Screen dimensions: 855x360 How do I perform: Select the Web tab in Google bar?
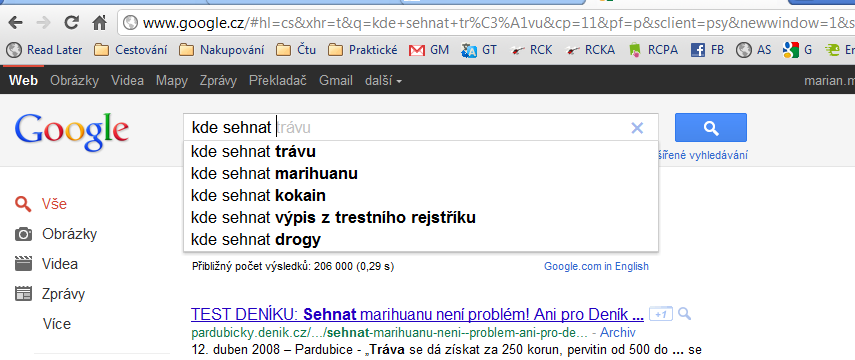(x=23, y=81)
